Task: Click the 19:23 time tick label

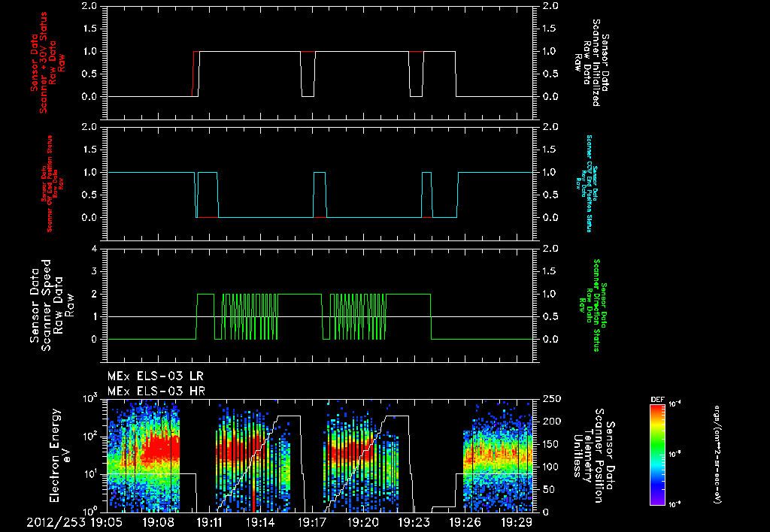Action: (x=414, y=523)
